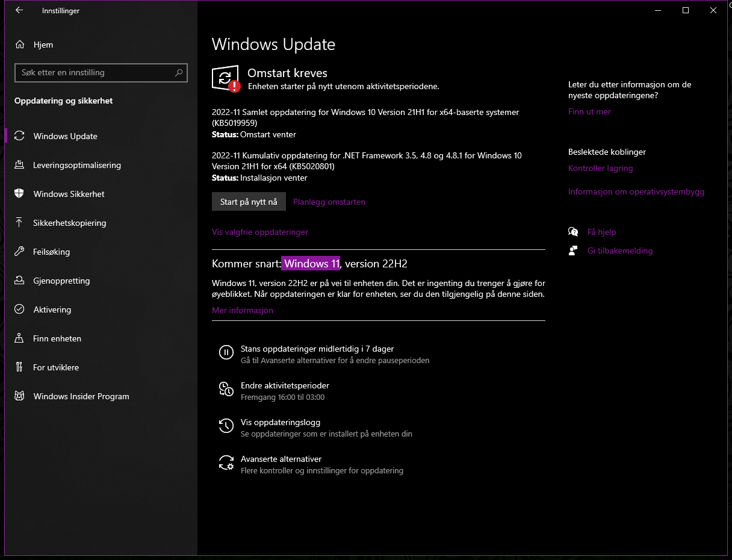Click the KB5020801 .NET Framework update text
The width and height of the screenshot is (732, 560).
(x=367, y=161)
